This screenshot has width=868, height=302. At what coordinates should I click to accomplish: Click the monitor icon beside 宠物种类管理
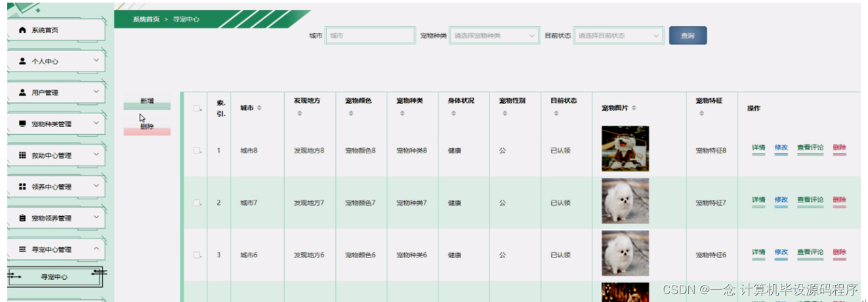pyautogui.click(x=22, y=124)
